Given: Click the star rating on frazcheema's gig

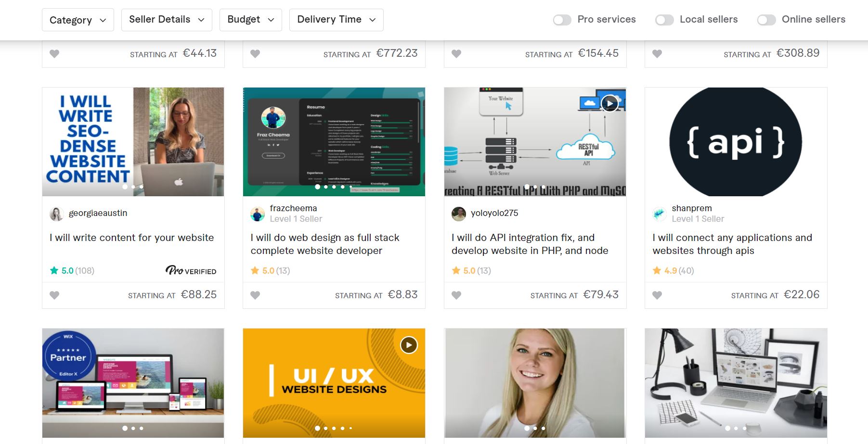Looking at the screenshot, I should (x=262, y=271).
